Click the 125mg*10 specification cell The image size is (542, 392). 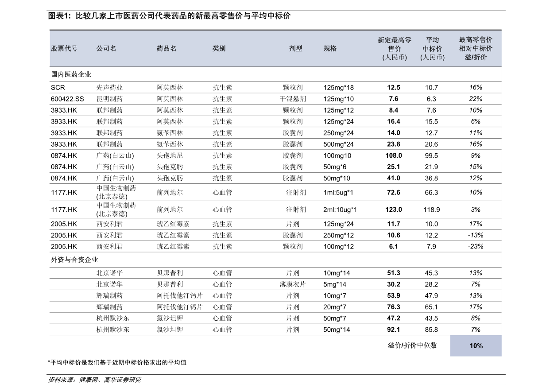(x=339, y=99)
